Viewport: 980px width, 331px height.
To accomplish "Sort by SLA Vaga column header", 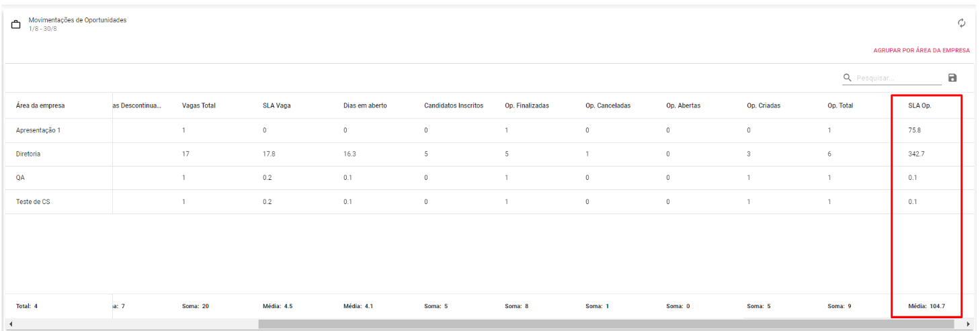I will click(276, 105).
